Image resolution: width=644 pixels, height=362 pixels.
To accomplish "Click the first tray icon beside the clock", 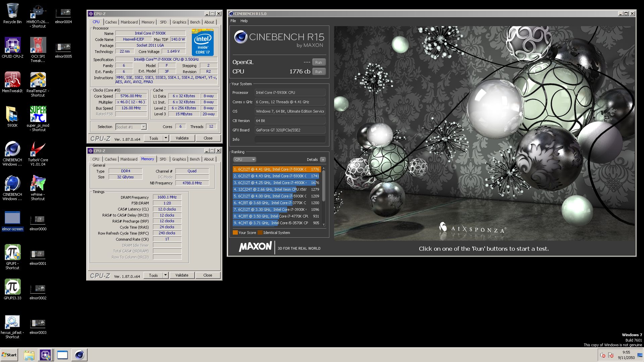I will point(602,355).
